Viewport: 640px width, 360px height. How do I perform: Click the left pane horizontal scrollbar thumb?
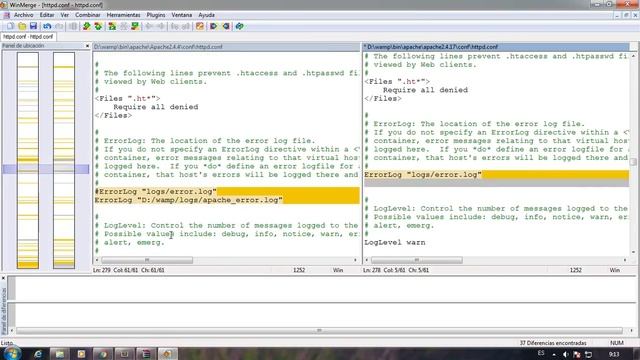147,260
